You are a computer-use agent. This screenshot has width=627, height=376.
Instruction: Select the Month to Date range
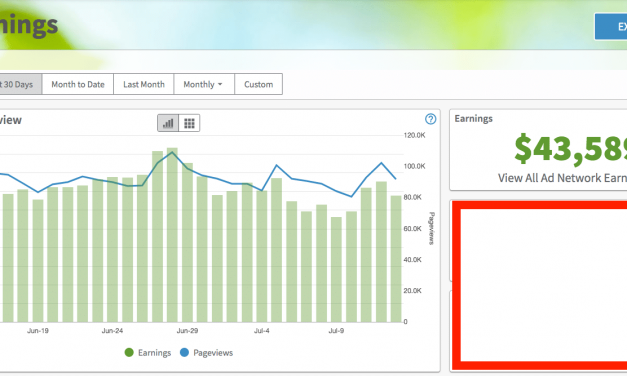(x=78, y=84)
